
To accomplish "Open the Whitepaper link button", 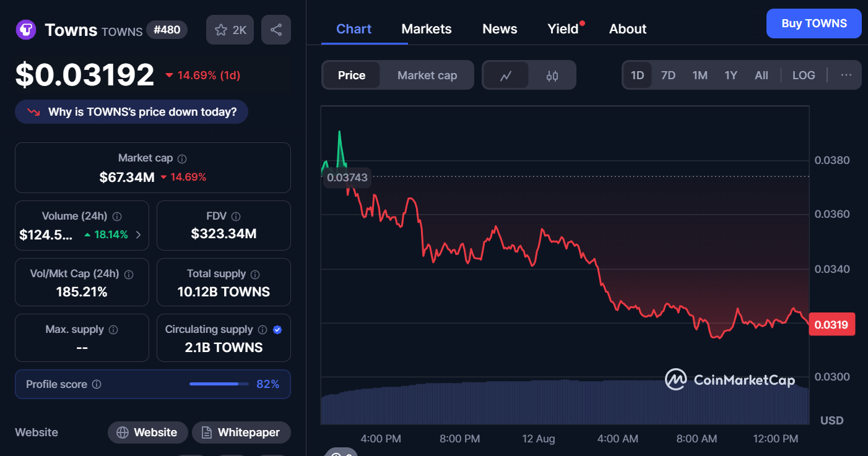I will (241, 432).
